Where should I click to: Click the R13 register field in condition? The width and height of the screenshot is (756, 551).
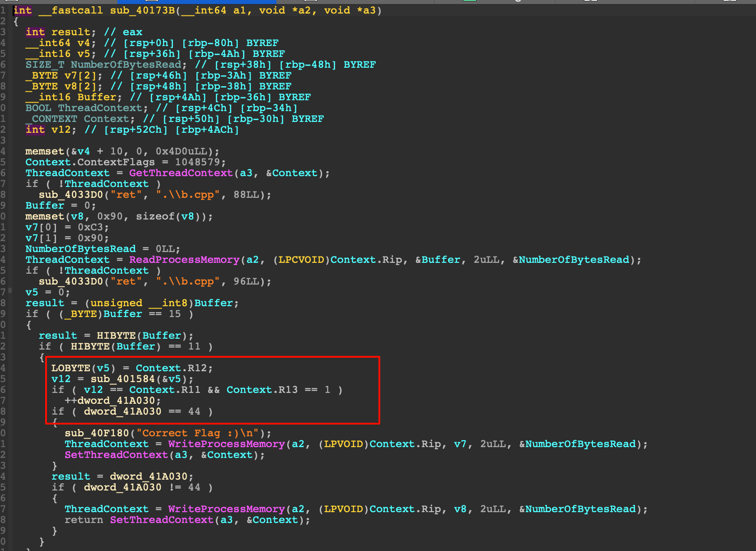(288, 390)
